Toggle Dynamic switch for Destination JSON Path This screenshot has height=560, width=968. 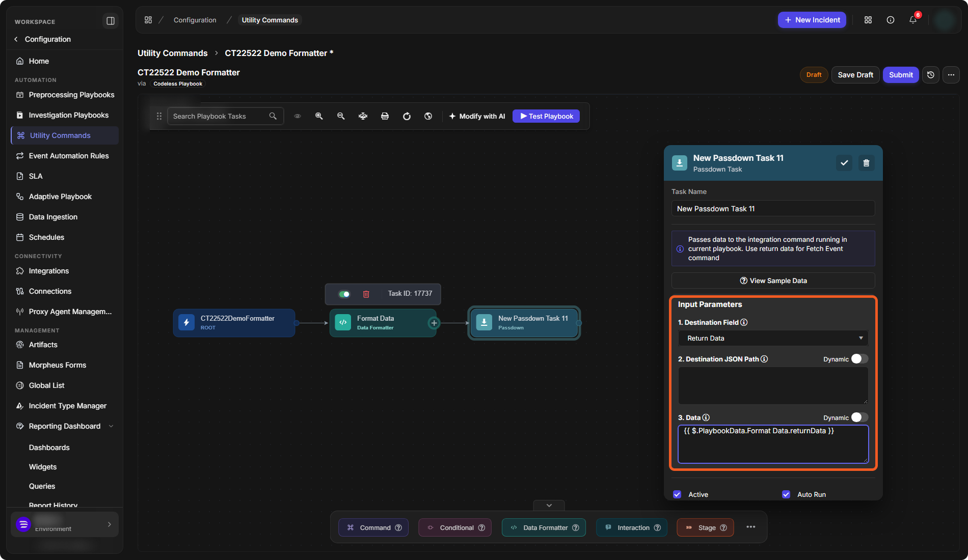(x=859, y=359)
